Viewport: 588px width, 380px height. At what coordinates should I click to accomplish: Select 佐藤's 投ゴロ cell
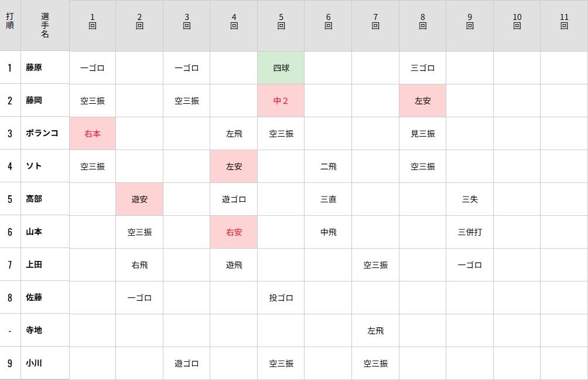click(x=281, y=297)
